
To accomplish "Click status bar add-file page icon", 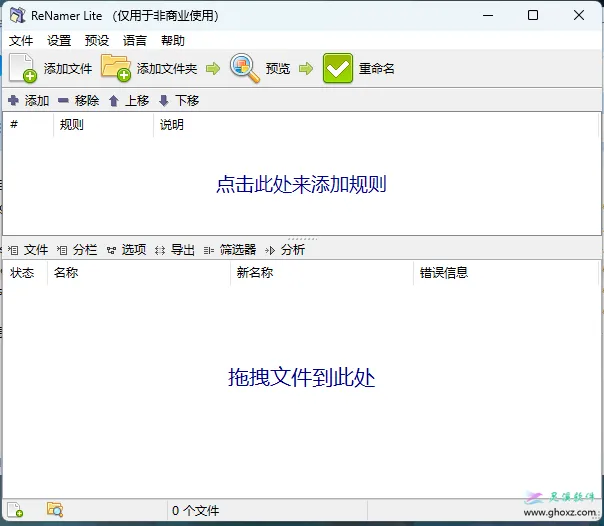I will pyautogui.click(x=15, y=510).
